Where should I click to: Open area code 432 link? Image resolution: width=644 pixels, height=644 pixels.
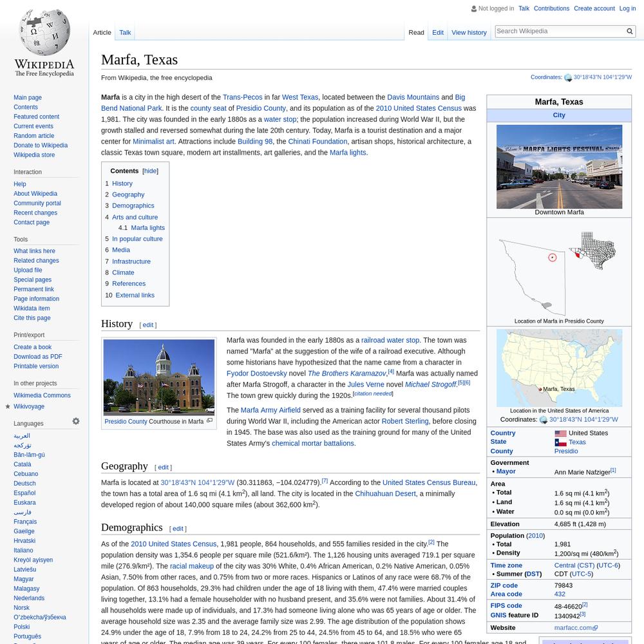(560, 594)
